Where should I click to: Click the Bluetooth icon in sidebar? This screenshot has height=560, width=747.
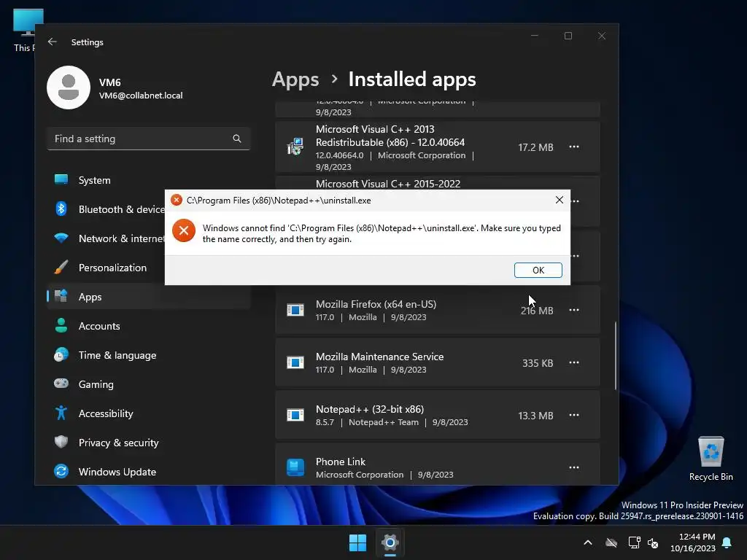tap(61, 209)
